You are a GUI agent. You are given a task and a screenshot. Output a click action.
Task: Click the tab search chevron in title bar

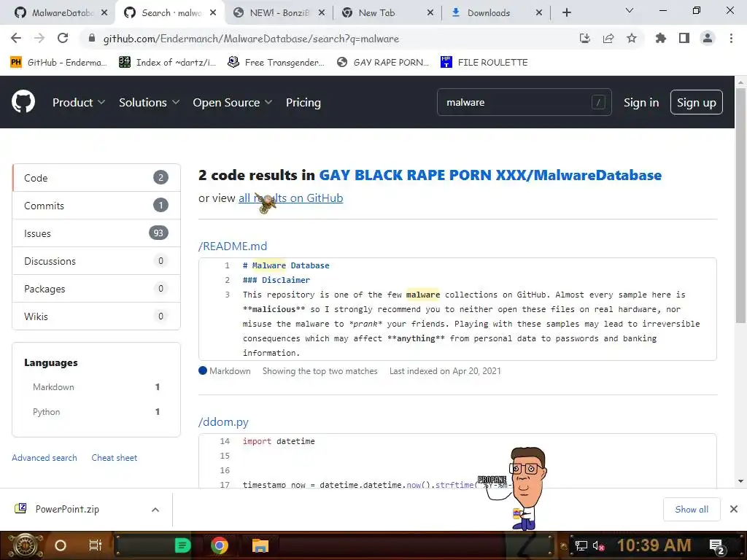point(630,10)
